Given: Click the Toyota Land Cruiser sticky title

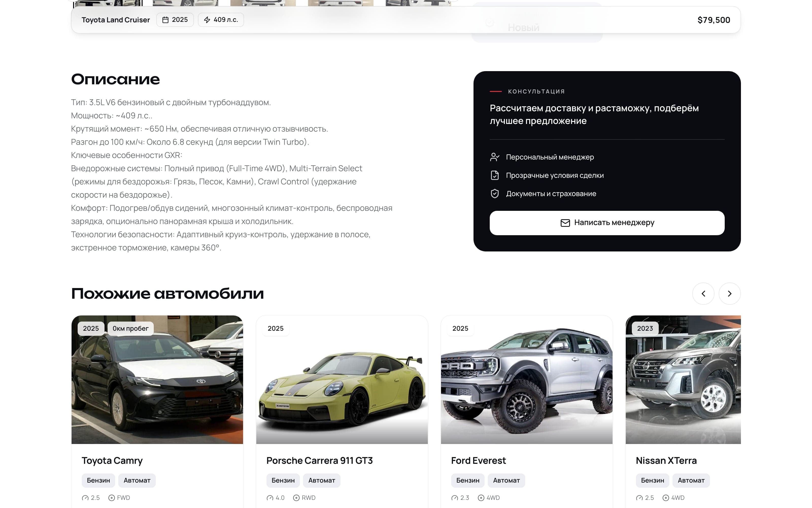Looking at the screenshot, I should (x=116, y=20).
